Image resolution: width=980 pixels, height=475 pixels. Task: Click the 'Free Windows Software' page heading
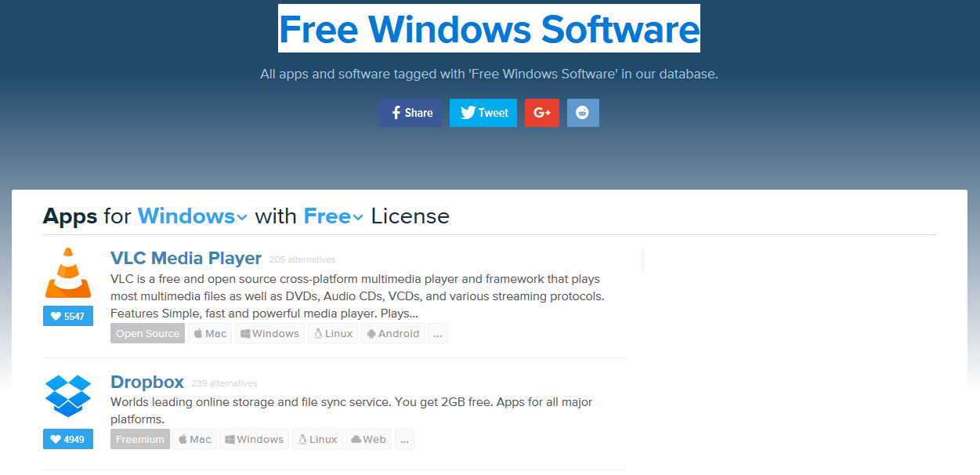[x=489, y=28]
